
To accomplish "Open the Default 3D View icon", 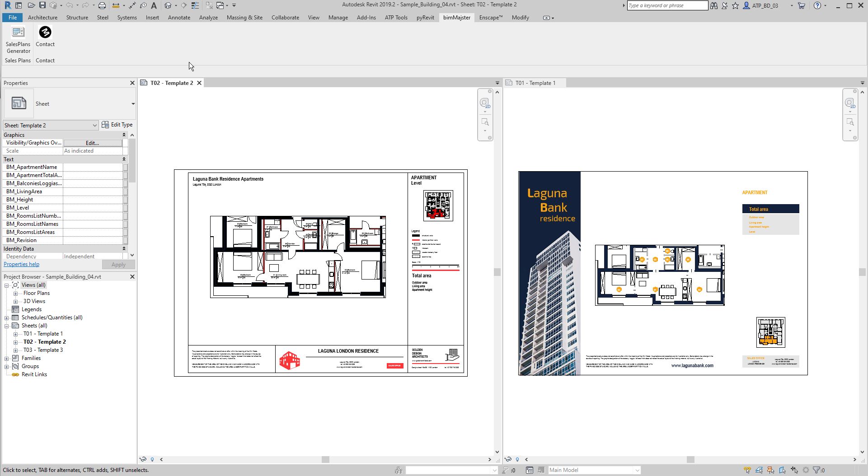I will [168, 5].
